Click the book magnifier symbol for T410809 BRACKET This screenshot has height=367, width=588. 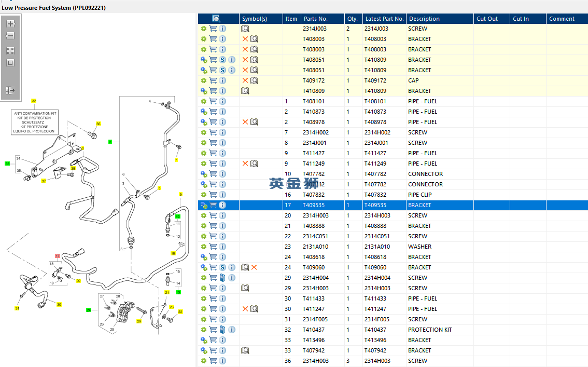245,91
